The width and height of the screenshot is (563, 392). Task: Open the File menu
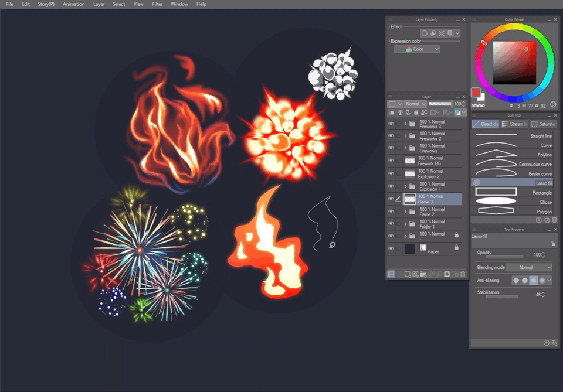point(10,4)
